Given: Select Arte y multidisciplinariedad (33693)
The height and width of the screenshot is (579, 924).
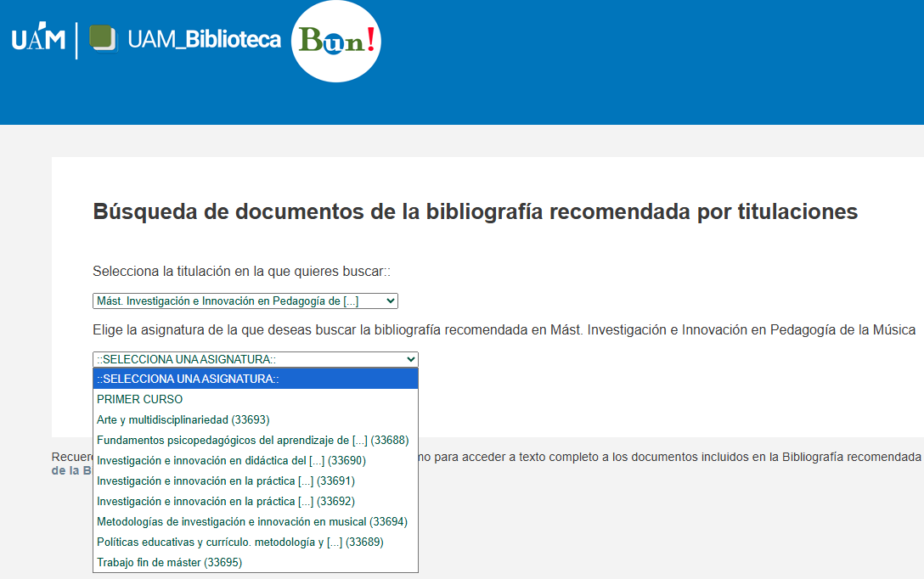Looking at the screenshot, I should [183, 419].
